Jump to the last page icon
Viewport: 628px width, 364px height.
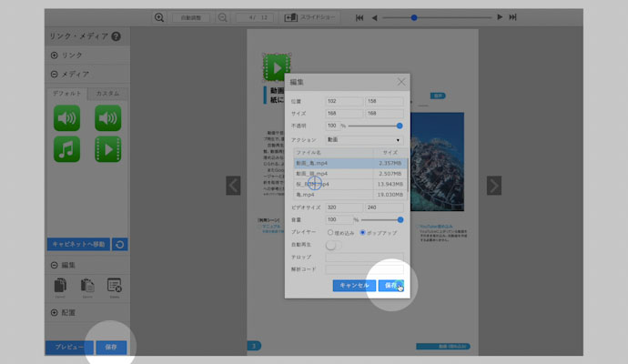click(513, 17)
